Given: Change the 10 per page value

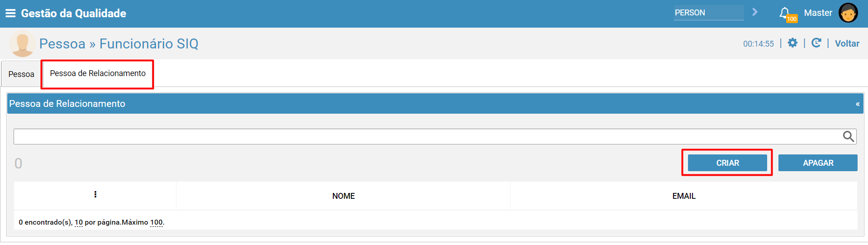Looking at the screenshot, I should [79, 222].
